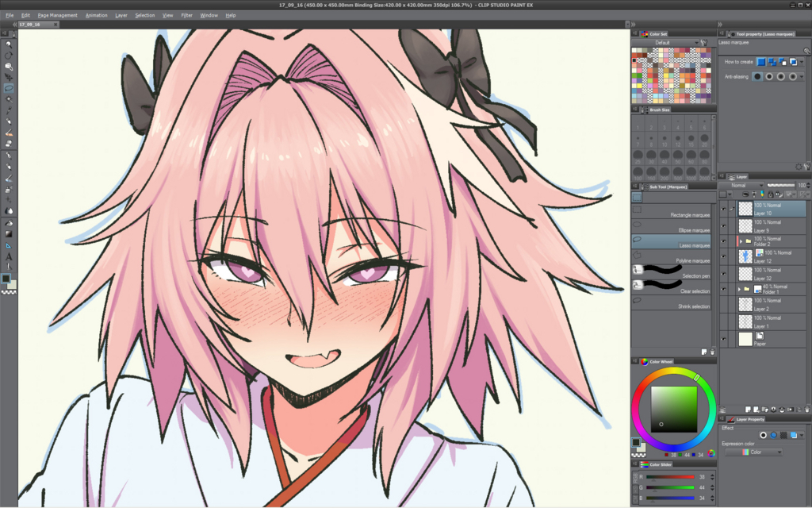Select Clear selection sub tool

coord(671,287)
